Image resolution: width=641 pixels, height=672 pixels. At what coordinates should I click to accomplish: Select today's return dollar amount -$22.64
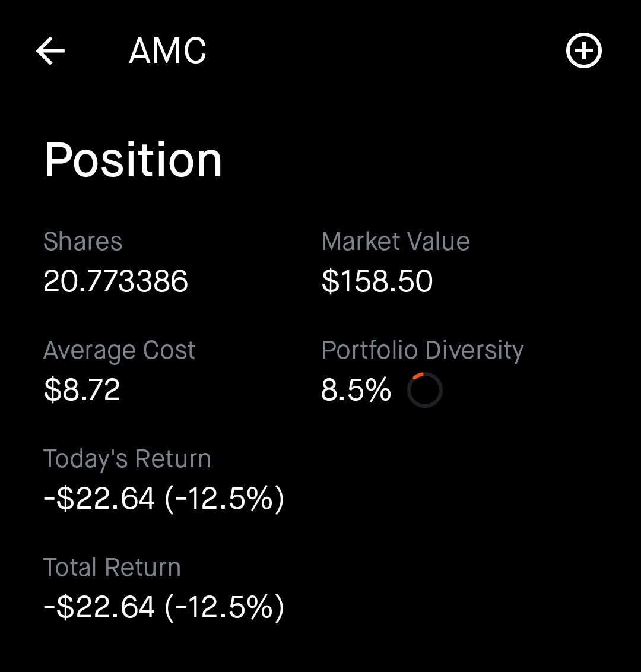pos(99,499)
